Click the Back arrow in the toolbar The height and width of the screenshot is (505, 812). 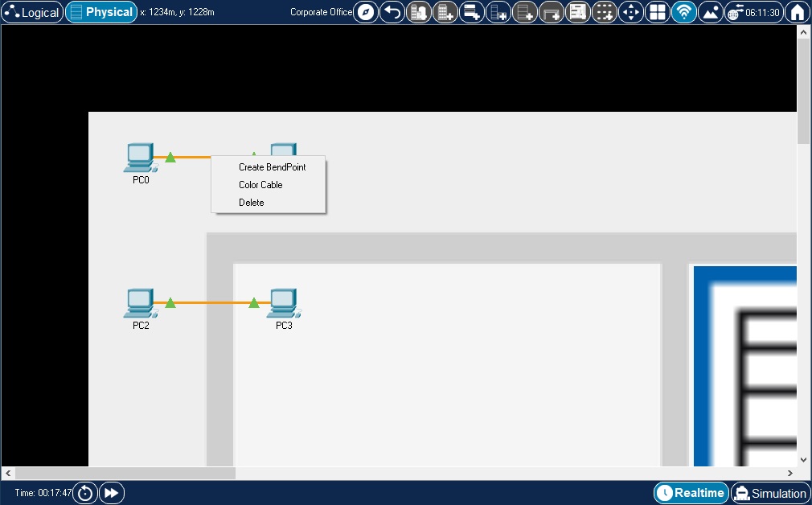pyautogui.click(x=392, y=12)
